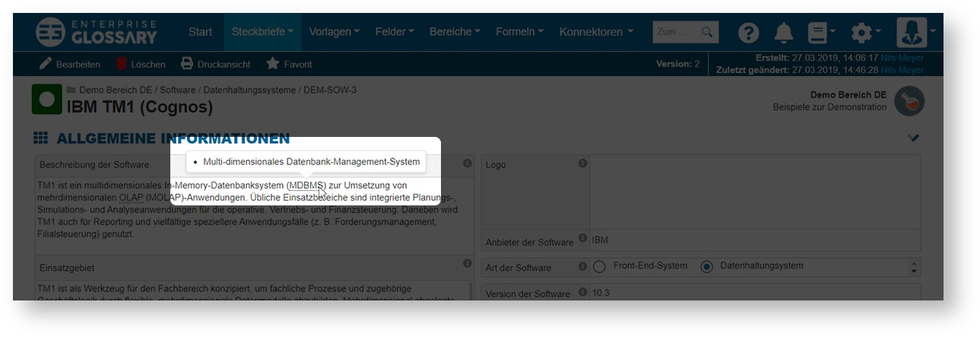Open Druckansicht via the printer icon
980x337 pixels.
pos(187,64)
